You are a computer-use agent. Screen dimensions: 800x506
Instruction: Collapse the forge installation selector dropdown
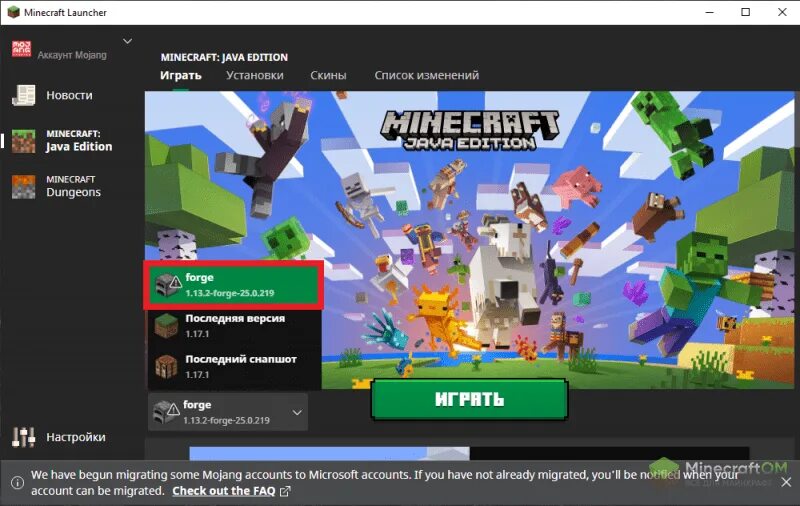pos(228,412)
